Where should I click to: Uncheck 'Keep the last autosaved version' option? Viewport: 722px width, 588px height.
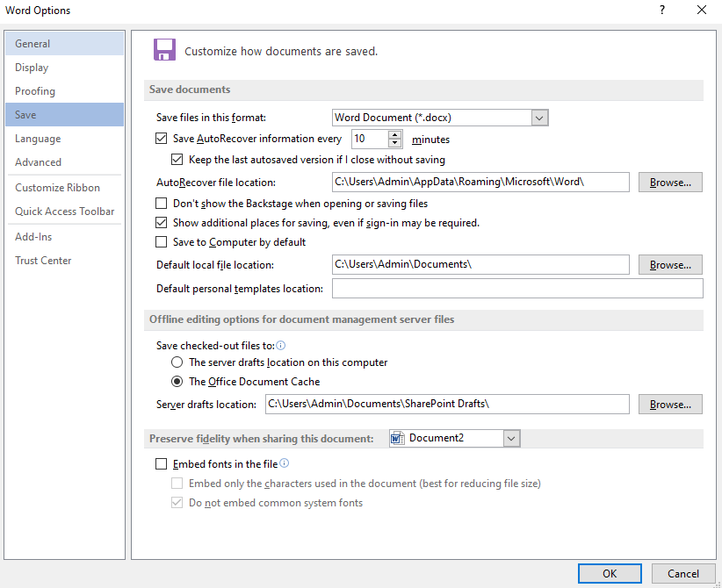click(177, 160)
